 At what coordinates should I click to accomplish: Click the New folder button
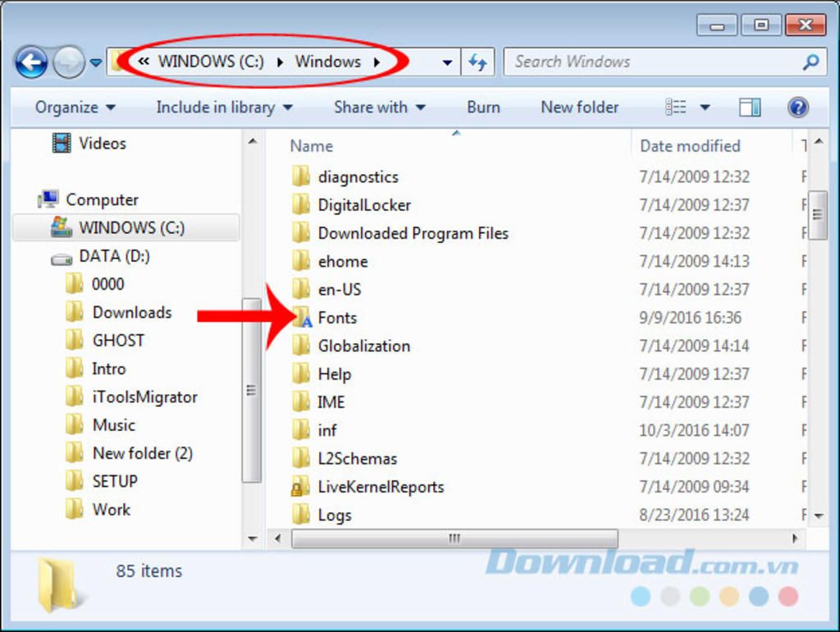(x=580, y=108)
